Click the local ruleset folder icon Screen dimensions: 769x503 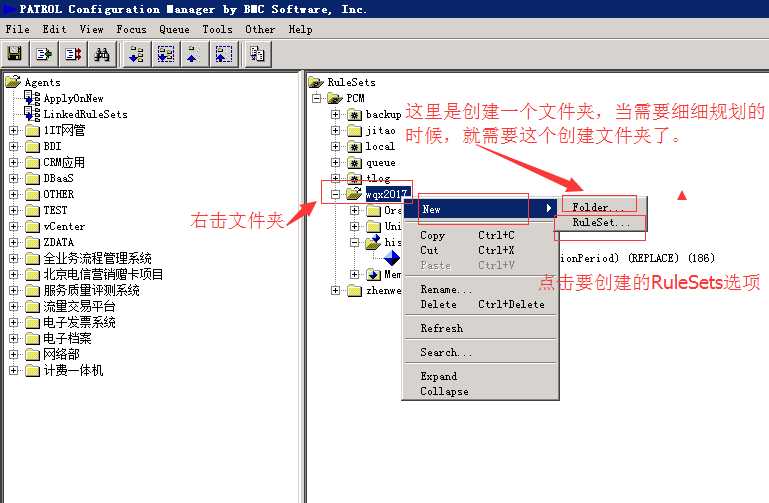click(x=355, y=147)
